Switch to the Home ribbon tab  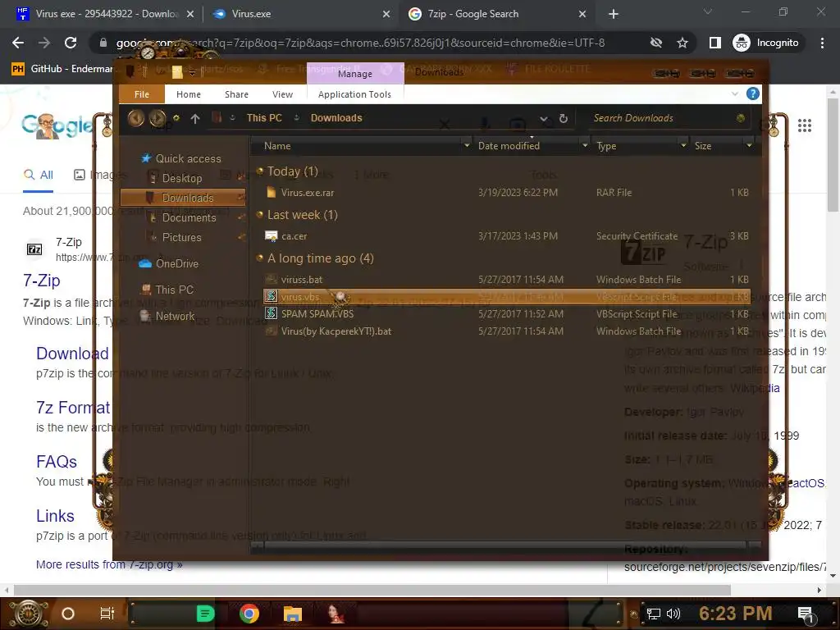pyautogui.click(x=189, y=94)
